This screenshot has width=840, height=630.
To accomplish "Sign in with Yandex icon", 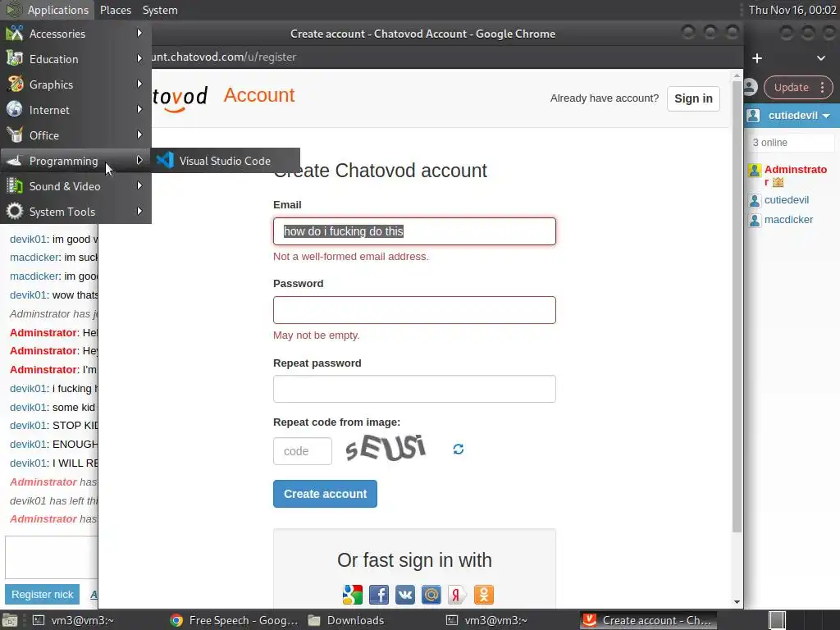I will tap(458, 595).
